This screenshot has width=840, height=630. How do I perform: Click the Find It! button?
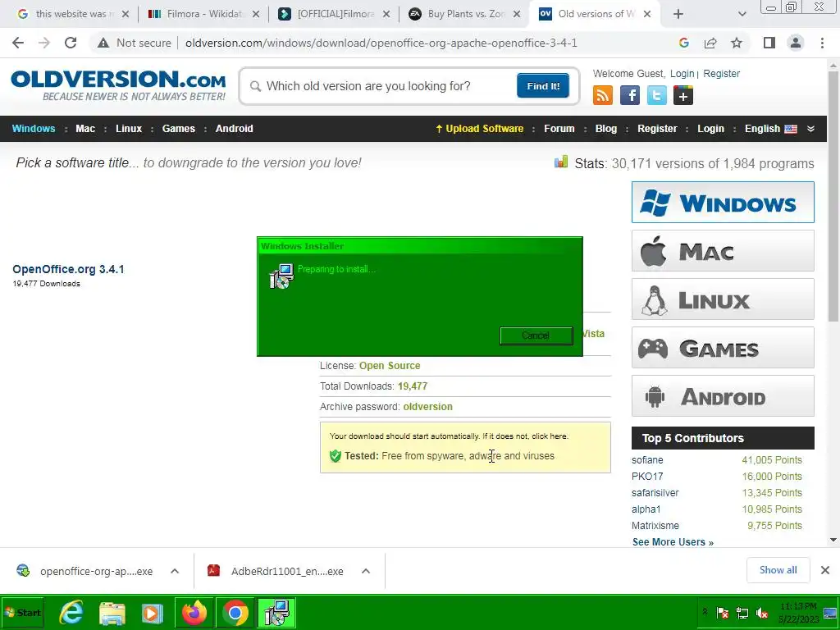[x=543, y=85]
